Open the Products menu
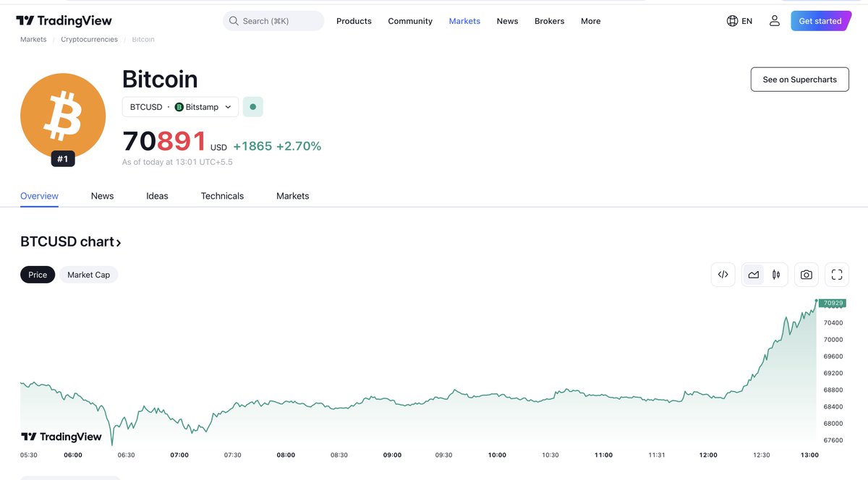 point(354,21)
